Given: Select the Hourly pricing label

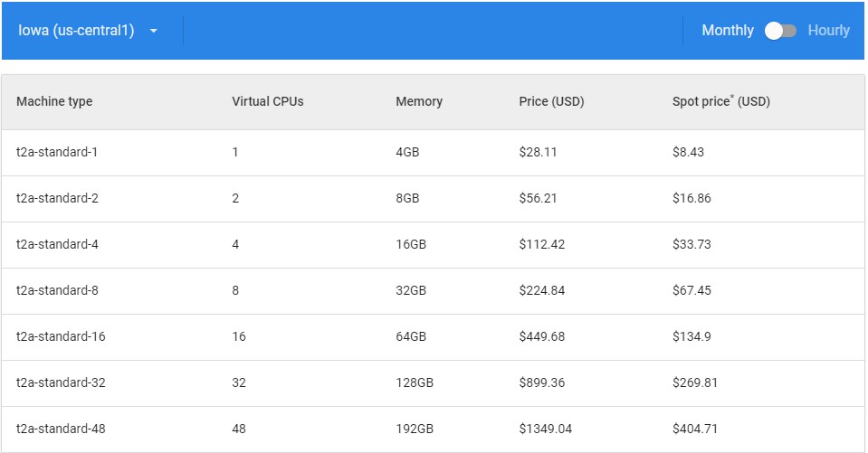Looking at the screenshot, I should pos(828,31).
